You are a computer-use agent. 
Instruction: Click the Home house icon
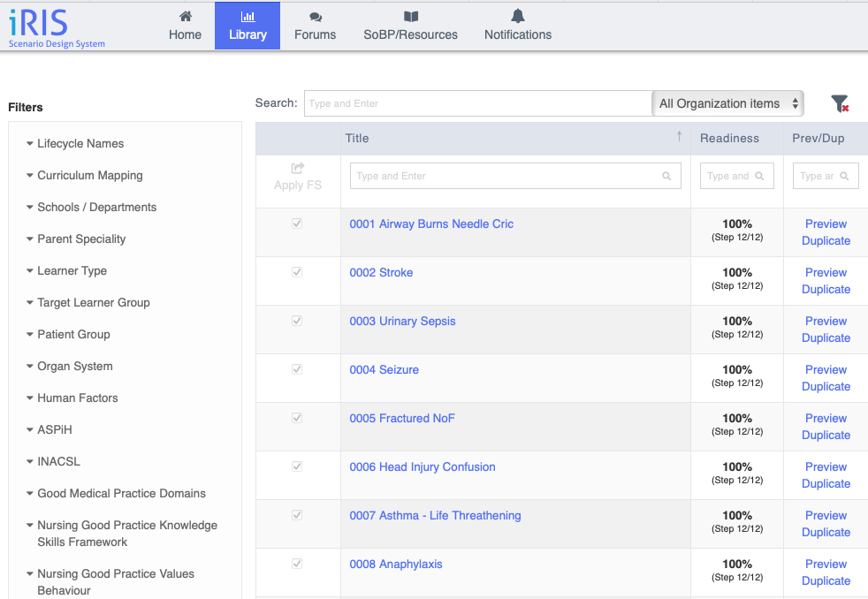[x=185, y=17]
